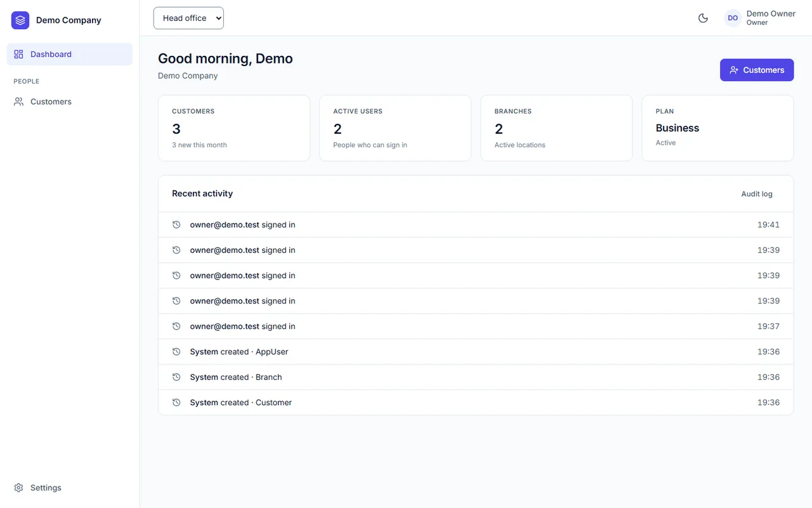Click the Demo Owner name in header
The image size is (812, 508).
771,13
